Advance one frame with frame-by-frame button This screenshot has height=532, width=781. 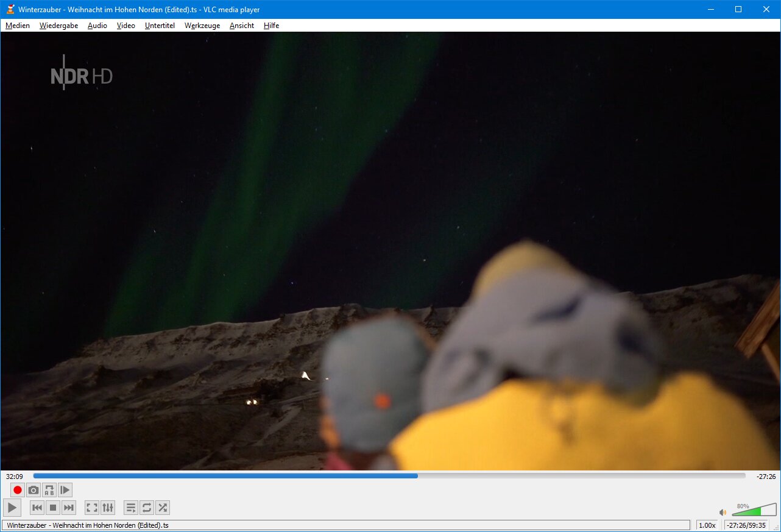[x=65, y=490]
